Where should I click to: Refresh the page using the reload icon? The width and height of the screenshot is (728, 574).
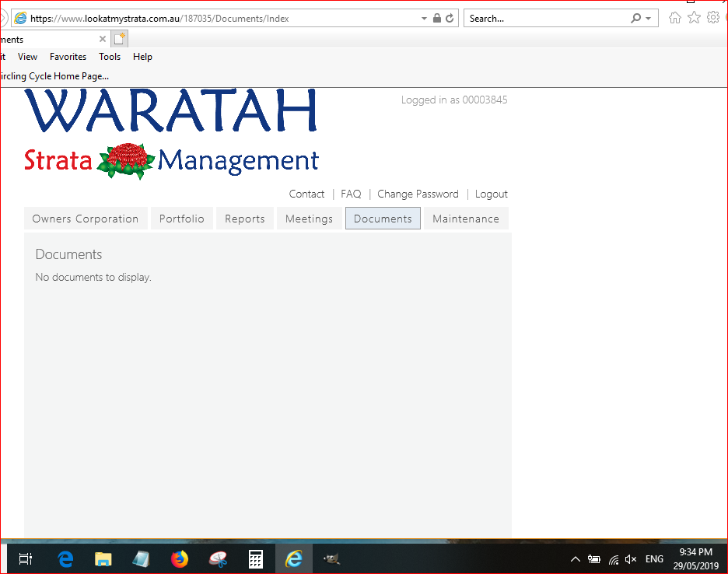click(x=450, y=19)
